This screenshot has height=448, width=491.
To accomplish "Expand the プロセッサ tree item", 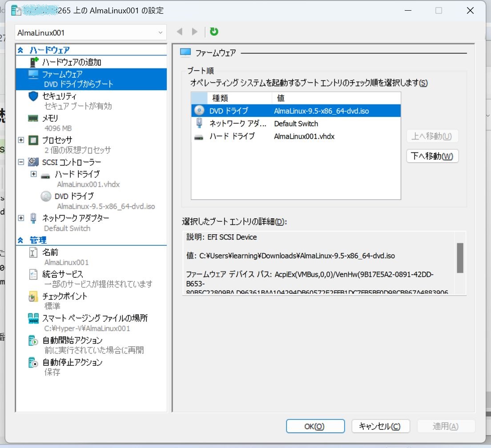I will pyautogui.click(x=20, y=140).
